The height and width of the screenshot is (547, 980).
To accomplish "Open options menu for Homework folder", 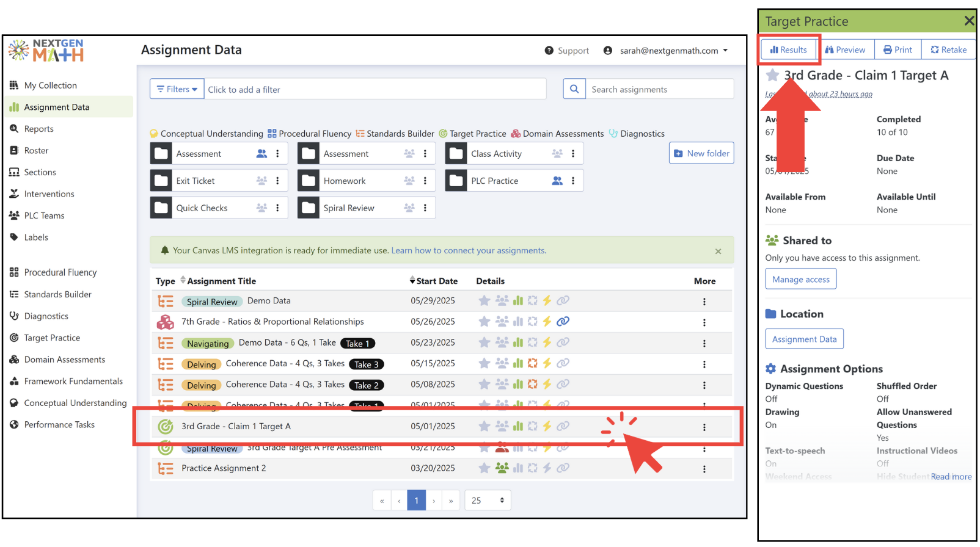I will pyautogui.click(x=425, y=181).
